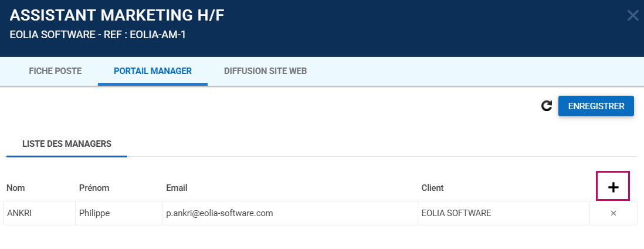Viewport: 644px width, 249px height.
Task: Select the ANKRI name cell
Action: click(19, 213)
